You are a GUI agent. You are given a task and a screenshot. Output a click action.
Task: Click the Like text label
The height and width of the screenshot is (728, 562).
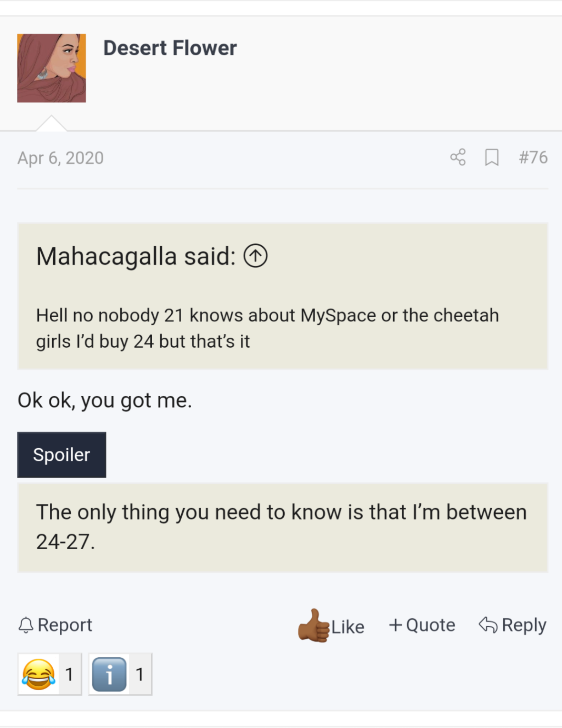tap(348, 627)
